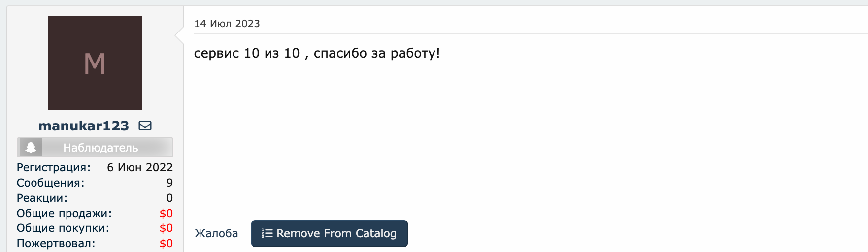868x252 pixels.
Task: Click the Реакции count 0
Action: (169, 198)
